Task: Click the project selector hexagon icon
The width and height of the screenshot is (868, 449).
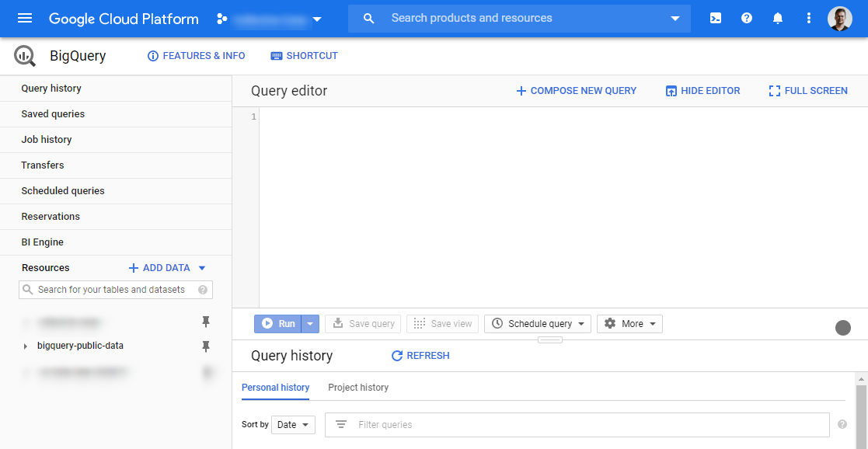Action: (x=222, y=19)
